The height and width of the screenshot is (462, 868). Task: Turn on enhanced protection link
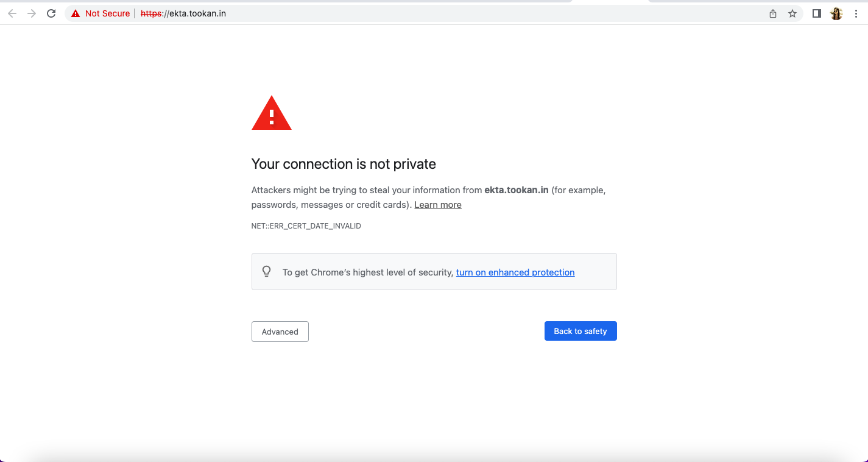[515, 272]
